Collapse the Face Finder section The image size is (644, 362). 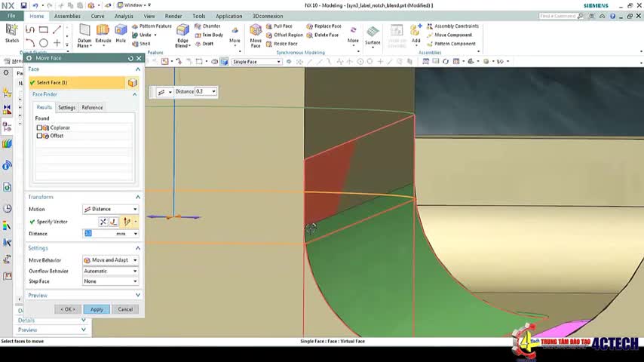tap(134, 94)
